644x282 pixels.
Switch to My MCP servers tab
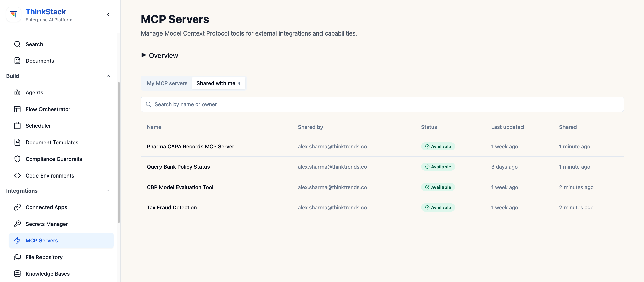pyautogui.click(x=167, y=83)
